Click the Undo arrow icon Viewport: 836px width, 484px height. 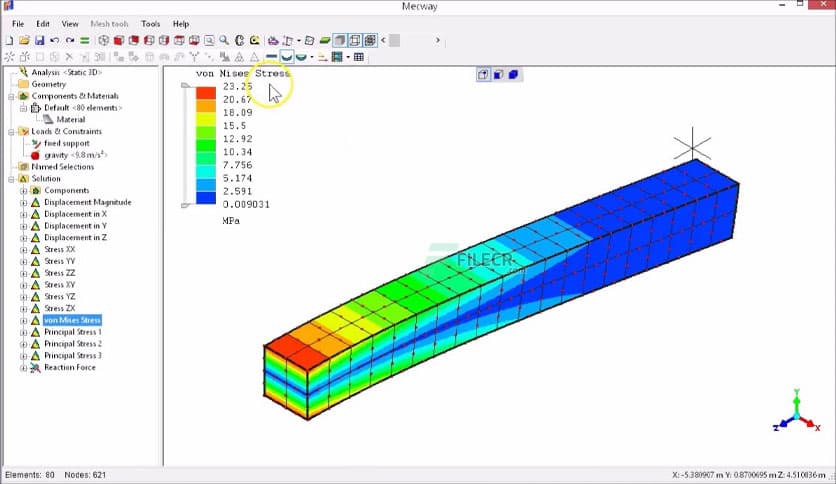(55, 41)
